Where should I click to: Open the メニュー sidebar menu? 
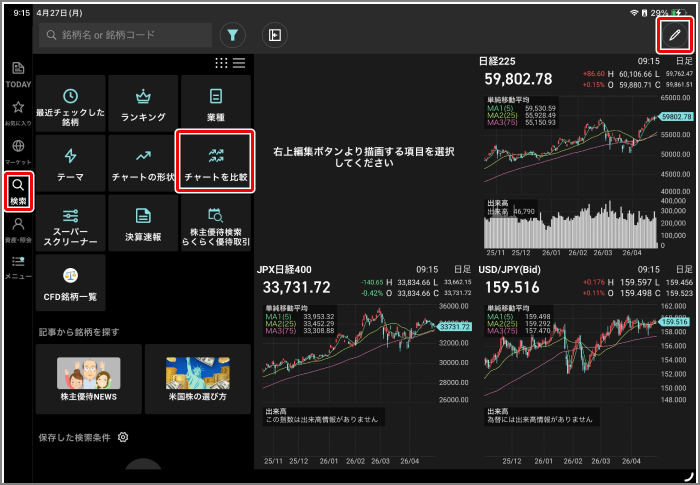(18, 266)
